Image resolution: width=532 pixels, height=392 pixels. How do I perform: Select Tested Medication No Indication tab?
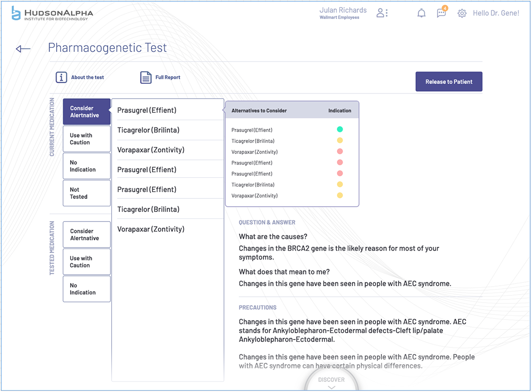[87, 289]
